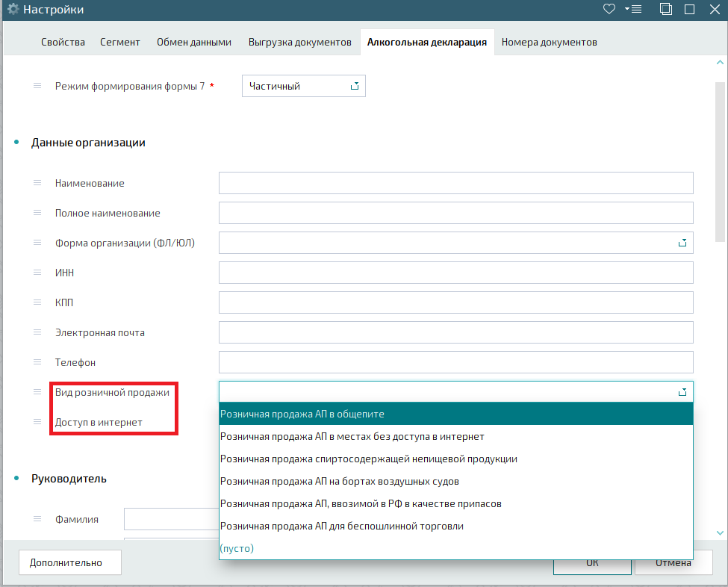Click the drag handle beside ИНН
This screenshot has width=728, height=587.
[37, 273]
